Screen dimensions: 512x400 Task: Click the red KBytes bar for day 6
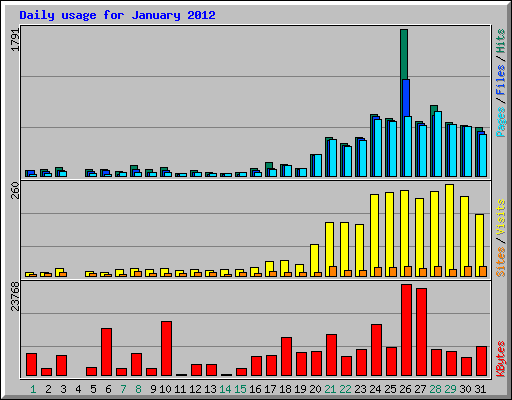pyautogui.click(x=106, y=352)
